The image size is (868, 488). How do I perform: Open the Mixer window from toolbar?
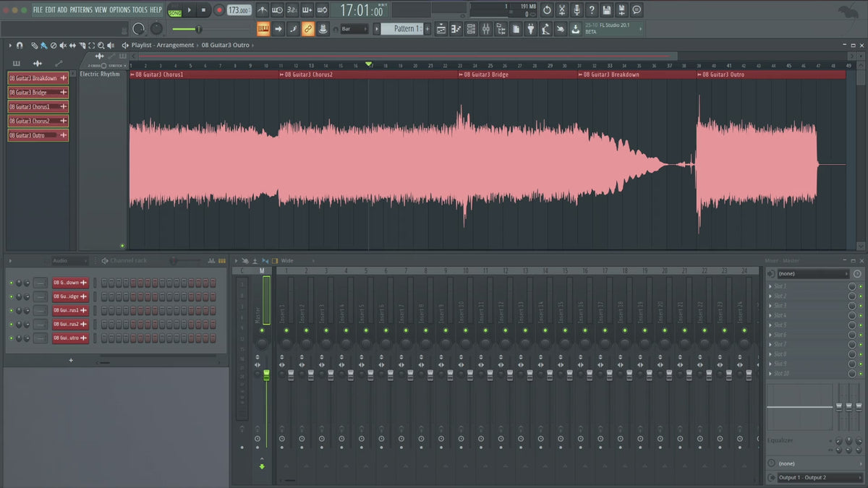[485, 29]
